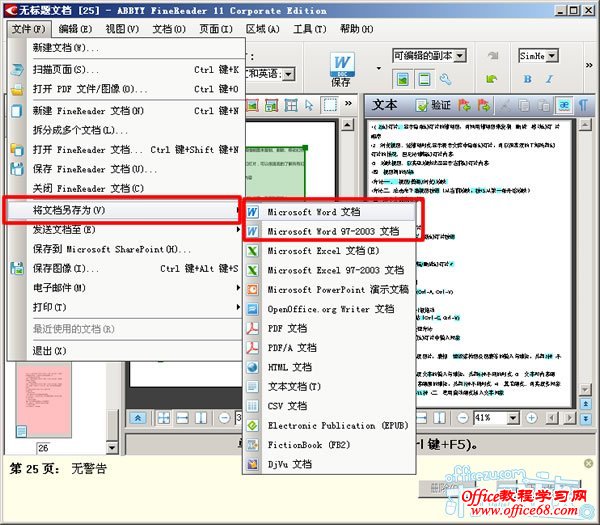Click the image pane scrollbar up arrow
The image size is (600, 525).
pyautogui.click(x=347, y=125)
